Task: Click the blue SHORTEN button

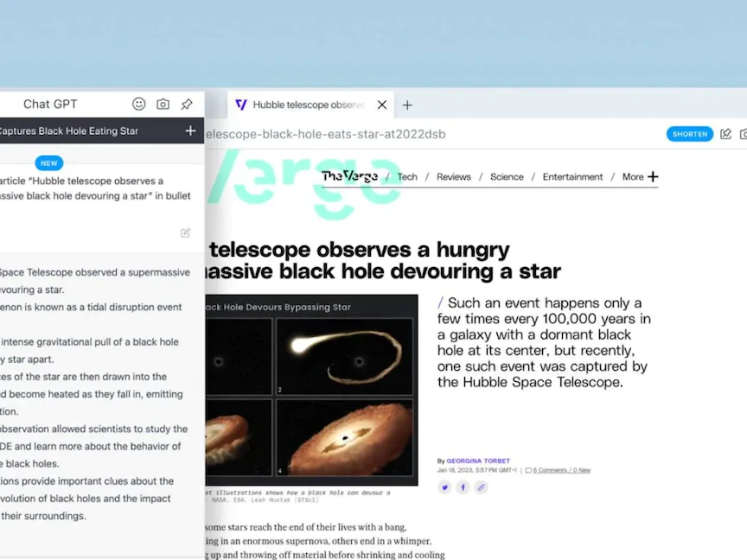Action: pyautogui.click(x=689, y=134)
